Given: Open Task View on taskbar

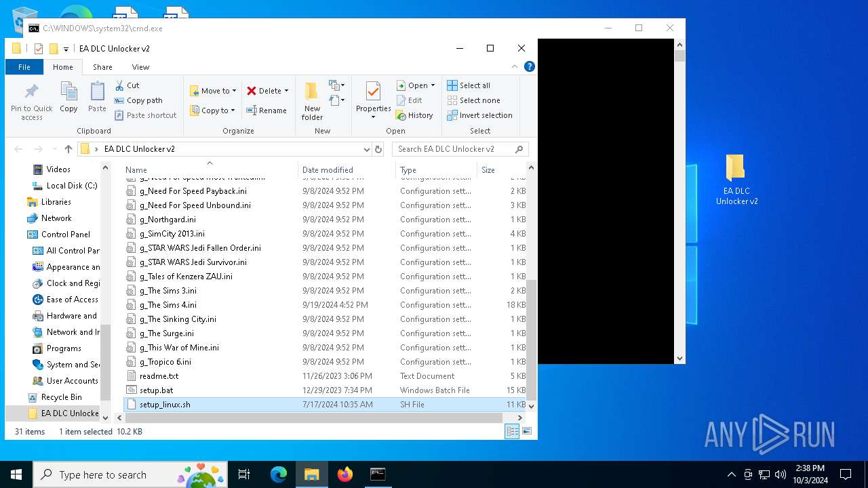Looking at the screenshot, I should pos(245,474).
